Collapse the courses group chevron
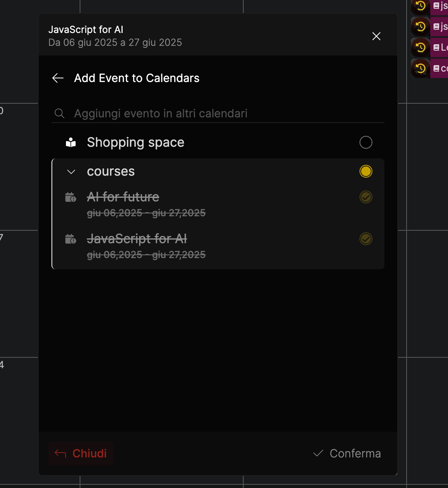Viewport: 448px width, 488px height. click(71, 172)
